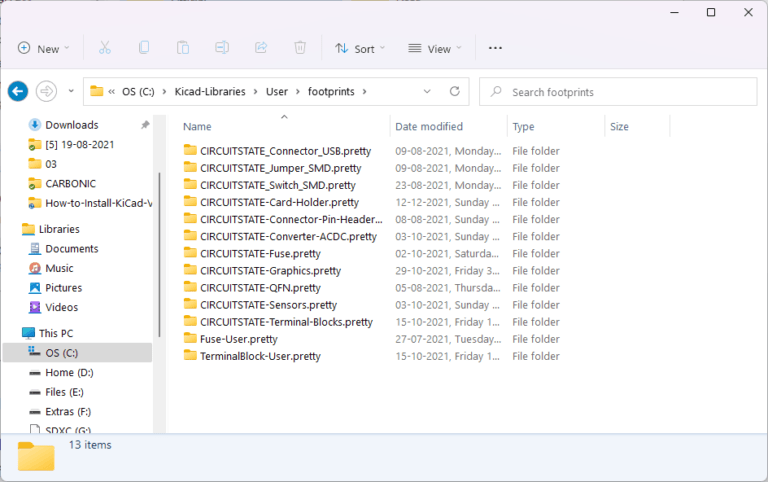
Task: Click the Rename icon in toolbar
Action: tap(222, 48)
